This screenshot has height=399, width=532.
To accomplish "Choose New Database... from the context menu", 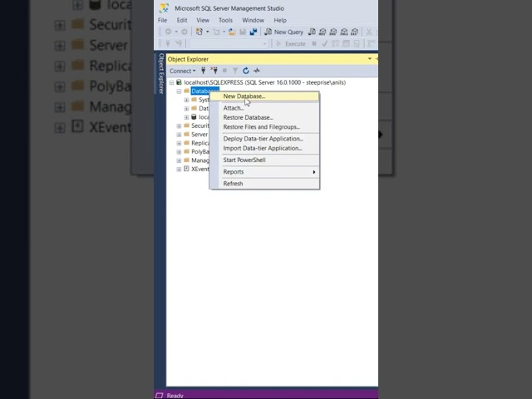I will pos(264,96).
